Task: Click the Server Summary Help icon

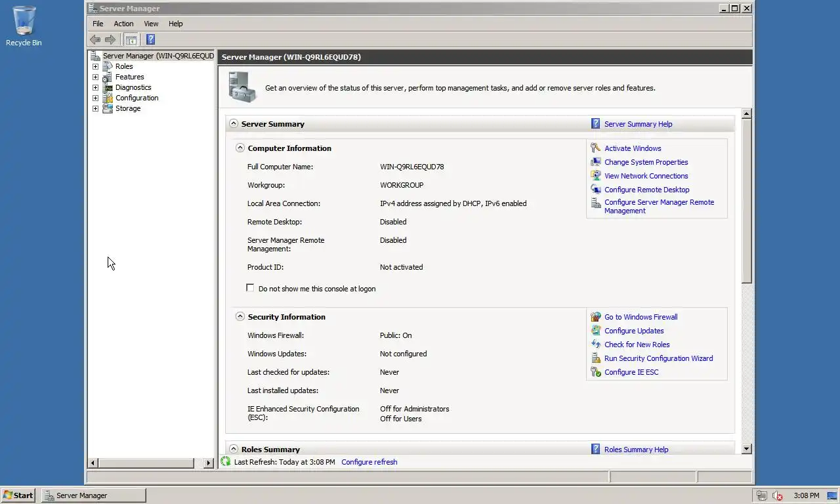Action: coord(595,123)
